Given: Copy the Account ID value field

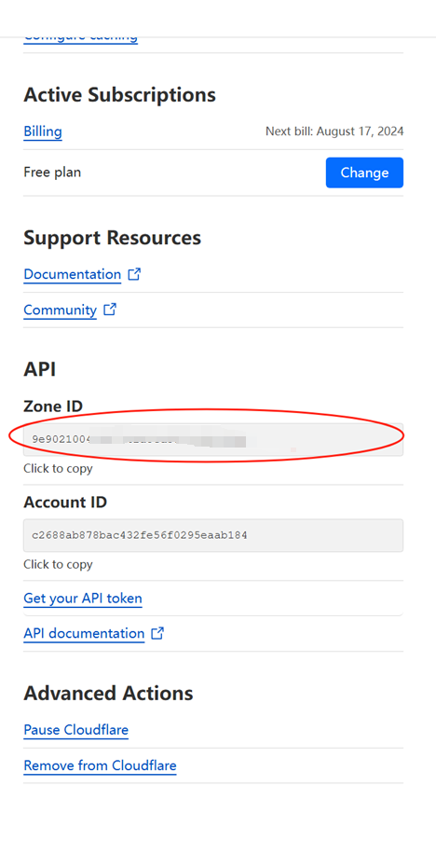Looking at the screenshot, I should [213, 535].
